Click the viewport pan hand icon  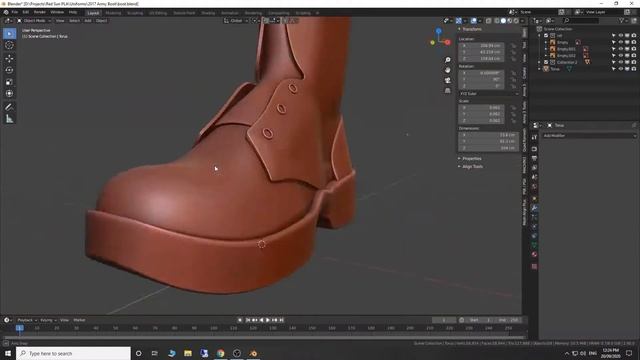[x=448, y=70]
